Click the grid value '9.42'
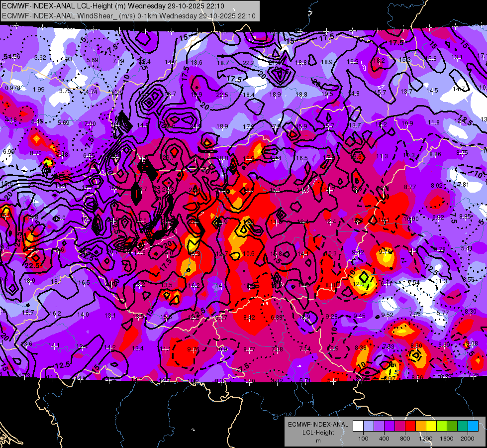 pyautogui.click(x=358, y=252)
